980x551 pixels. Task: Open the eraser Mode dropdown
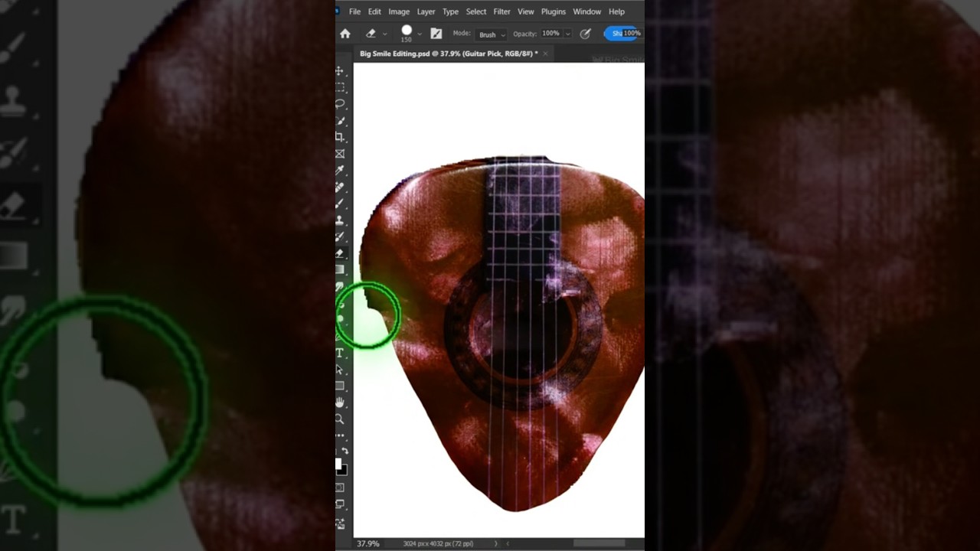pos(491,34)
